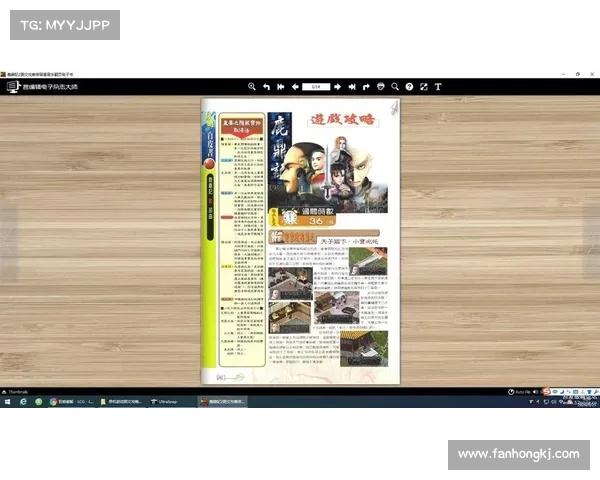Click the zoom in magnifier icon

tap(251, 87)
